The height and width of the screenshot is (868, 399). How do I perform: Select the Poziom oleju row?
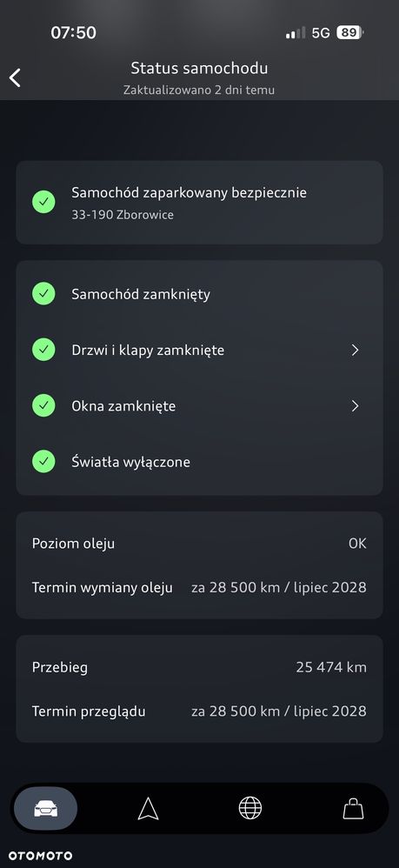pyautogui.click(x=199, y=544)
